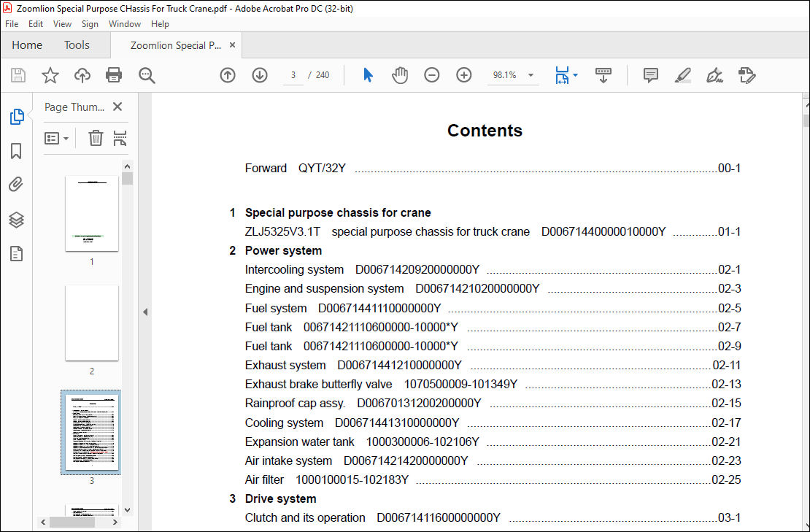
Task: Open the Stamp tool
Action: pos(747,75)
